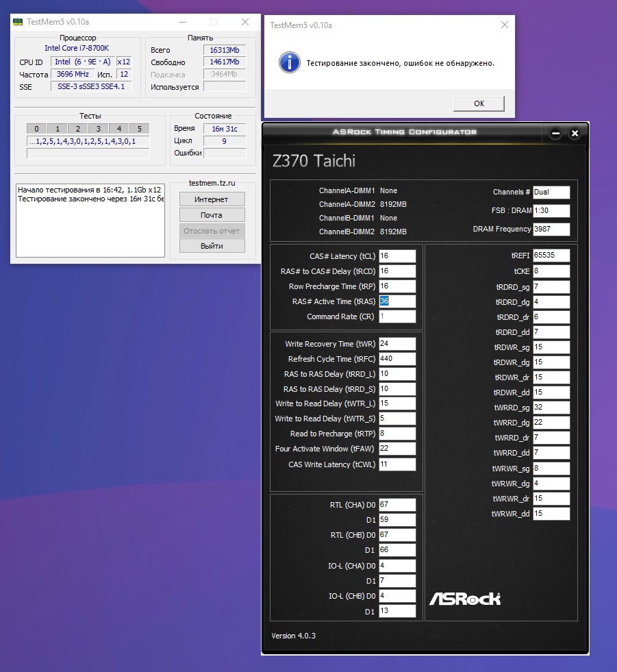Click the tWRRD_dg field showing 22
Image resolution: width=617 pixels, height=672 pixels.
pos(551,422)
